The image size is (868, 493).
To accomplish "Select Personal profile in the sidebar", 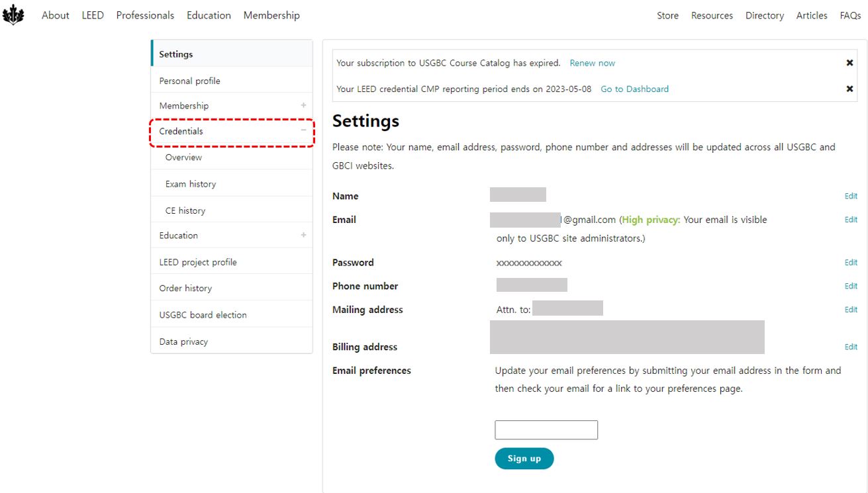I will [189, 81].
